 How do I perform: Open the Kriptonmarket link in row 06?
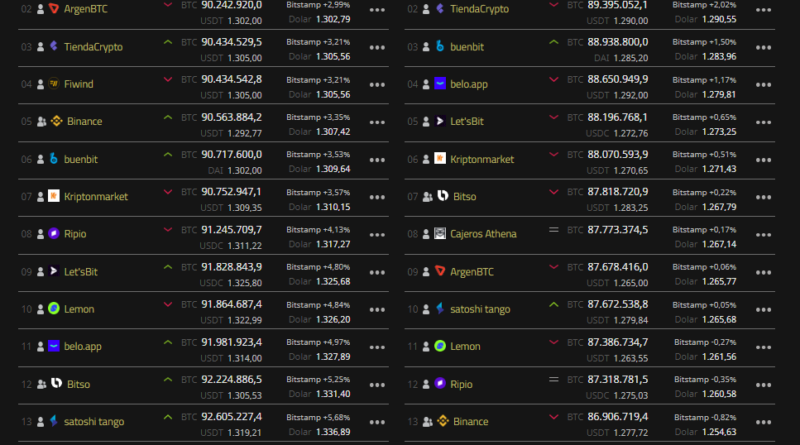pyautogui.click(x=482, y=159)
